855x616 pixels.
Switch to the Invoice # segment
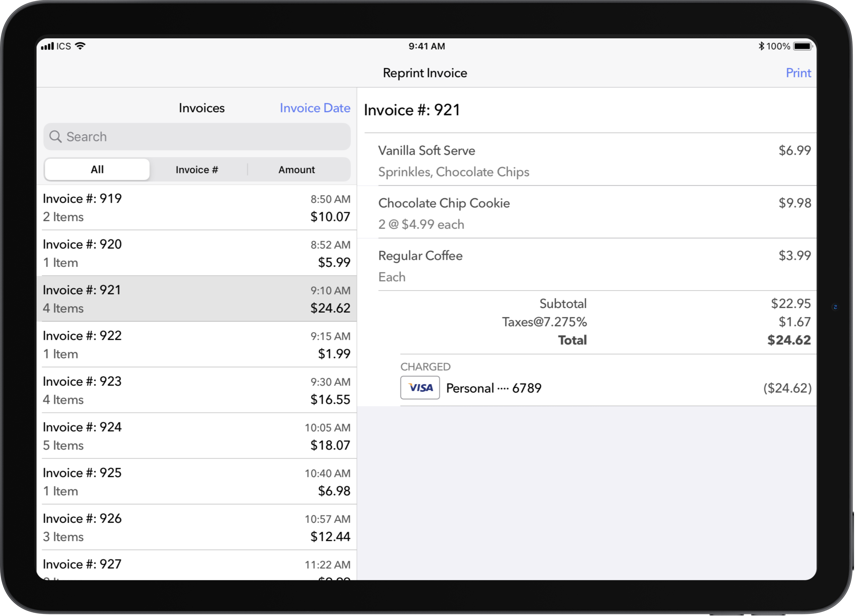click(197, 170)
